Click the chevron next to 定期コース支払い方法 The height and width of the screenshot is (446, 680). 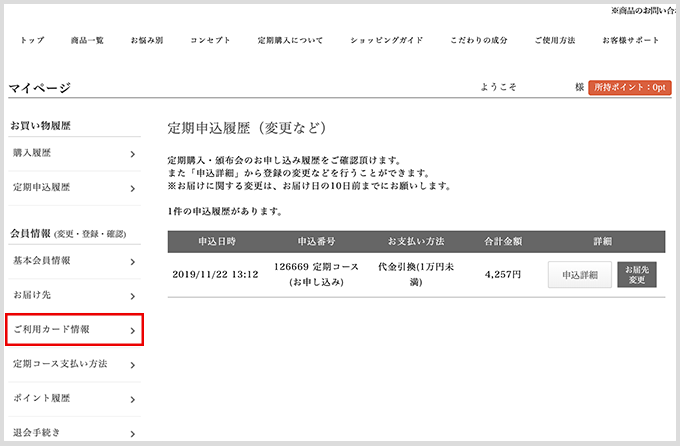[x=133, y=365]
